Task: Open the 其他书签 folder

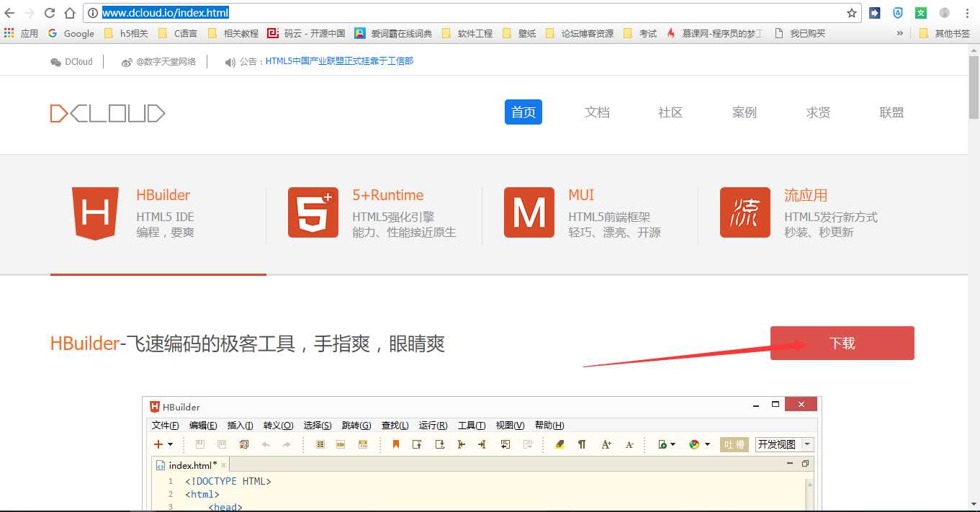Action: click(945, 33)
